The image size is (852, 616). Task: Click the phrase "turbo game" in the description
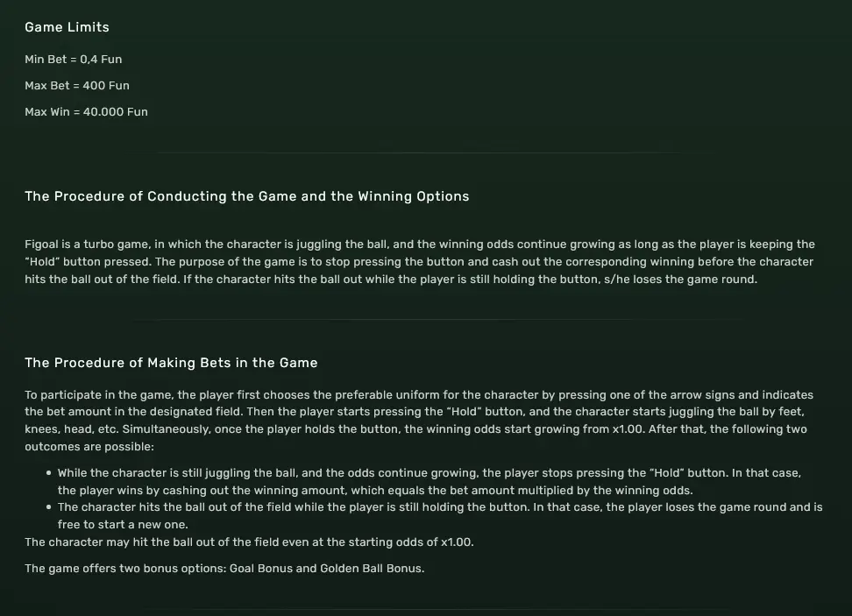pos(99,244)
